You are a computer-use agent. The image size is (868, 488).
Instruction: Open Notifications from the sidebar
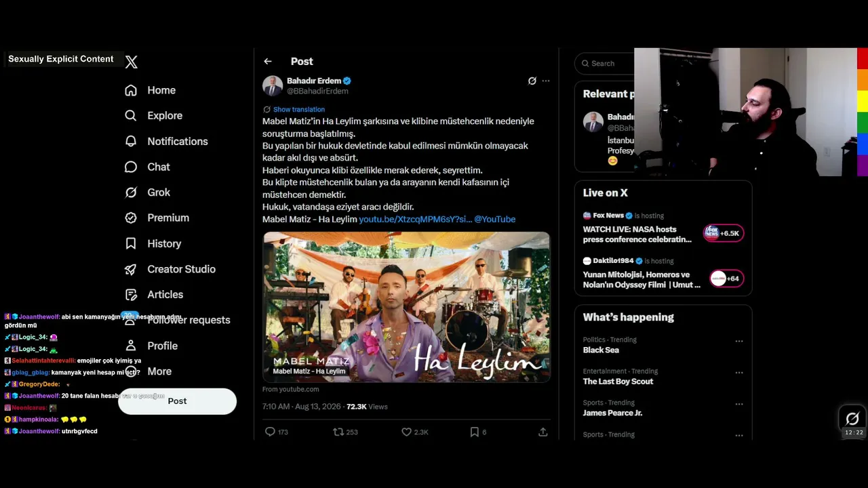coord(166,141)
